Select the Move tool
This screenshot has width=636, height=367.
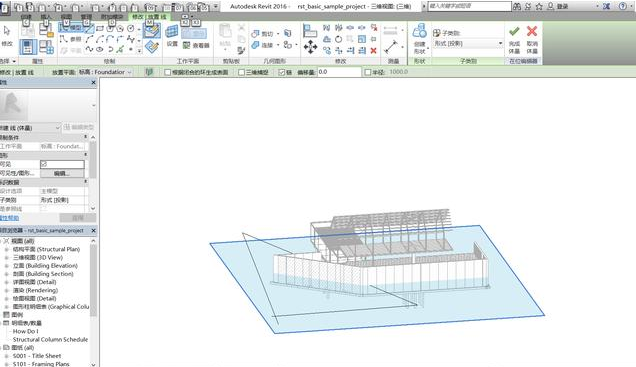(x=310, y=47)
